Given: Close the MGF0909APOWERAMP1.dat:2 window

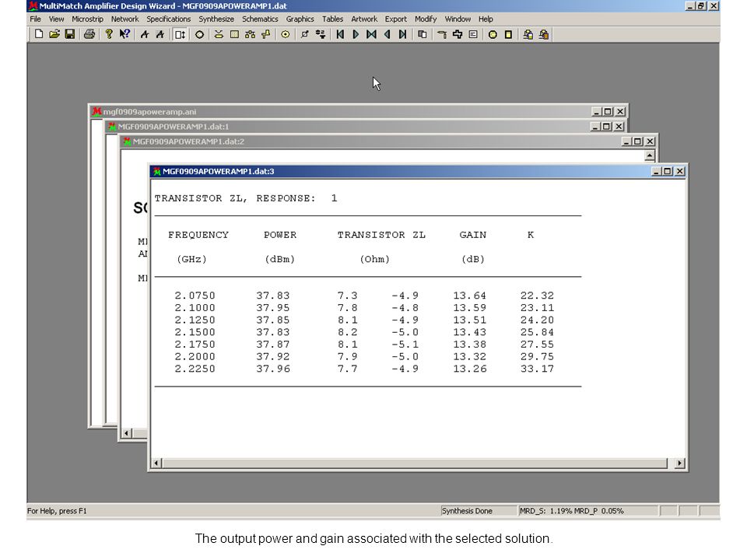Looking at the screenshot, I should [650, 142].
